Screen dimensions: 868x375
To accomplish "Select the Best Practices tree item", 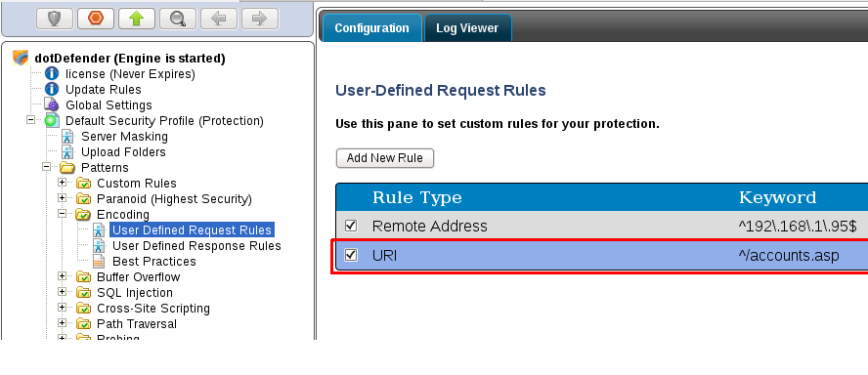I will [153, 261].
